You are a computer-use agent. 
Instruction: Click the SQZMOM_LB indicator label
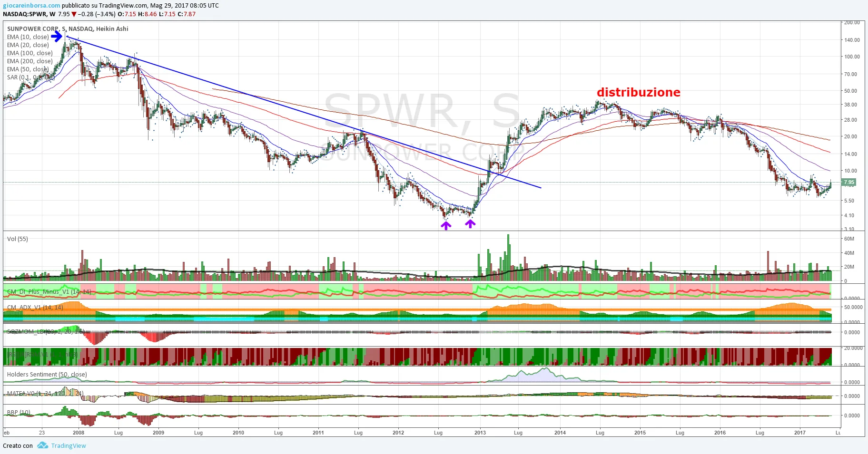pyautogui.click(x=46, y=331)
